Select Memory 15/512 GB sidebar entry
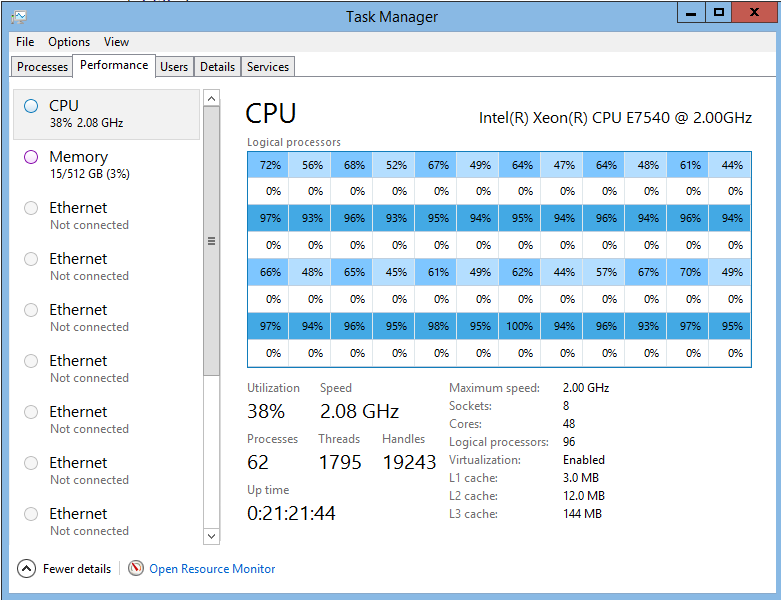 point(106,165)
